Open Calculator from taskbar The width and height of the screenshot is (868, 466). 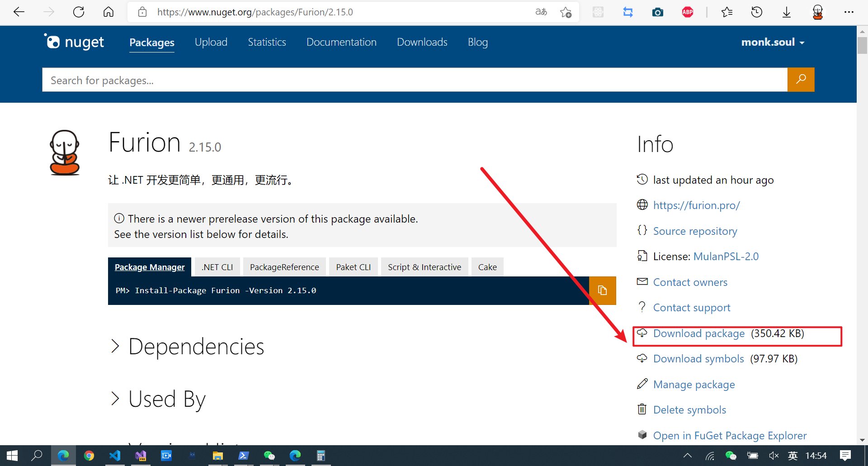pos(321,456)
